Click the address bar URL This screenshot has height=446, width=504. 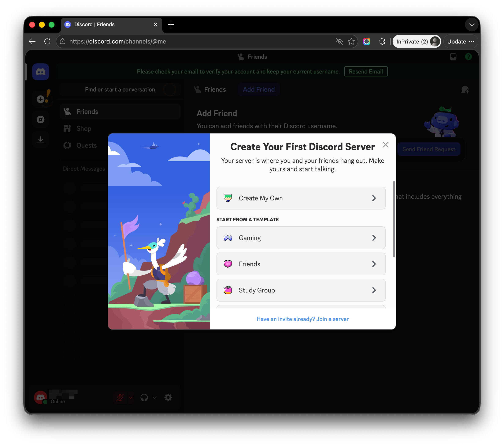pyautogui.click(x=118, y=41)
